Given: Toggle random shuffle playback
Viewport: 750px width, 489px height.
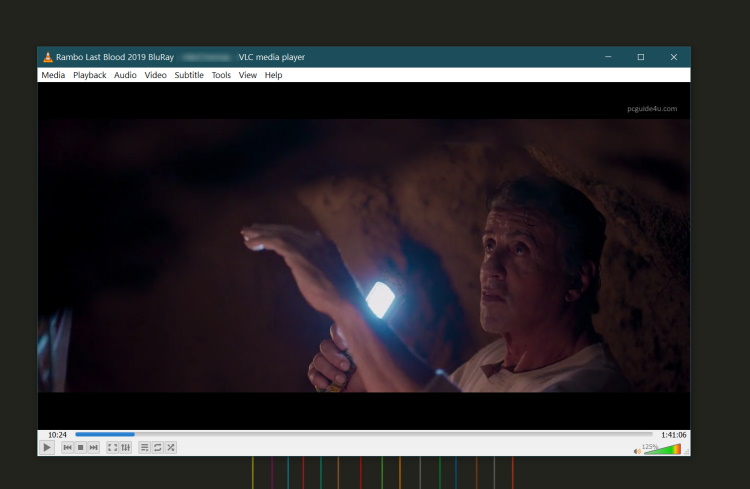Looking at the screenshot, I should point(171,447).
